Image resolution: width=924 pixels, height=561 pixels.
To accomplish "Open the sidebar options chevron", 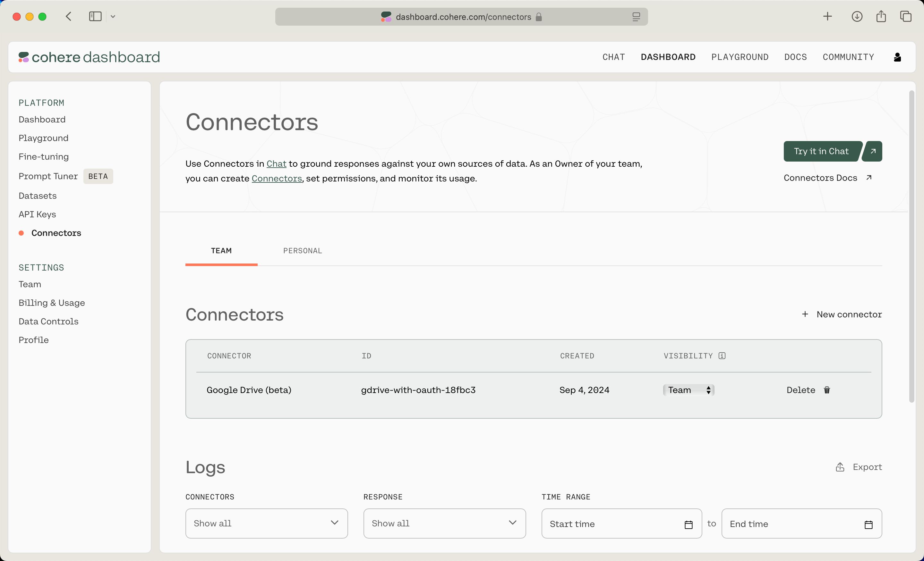I will [113, 16].
